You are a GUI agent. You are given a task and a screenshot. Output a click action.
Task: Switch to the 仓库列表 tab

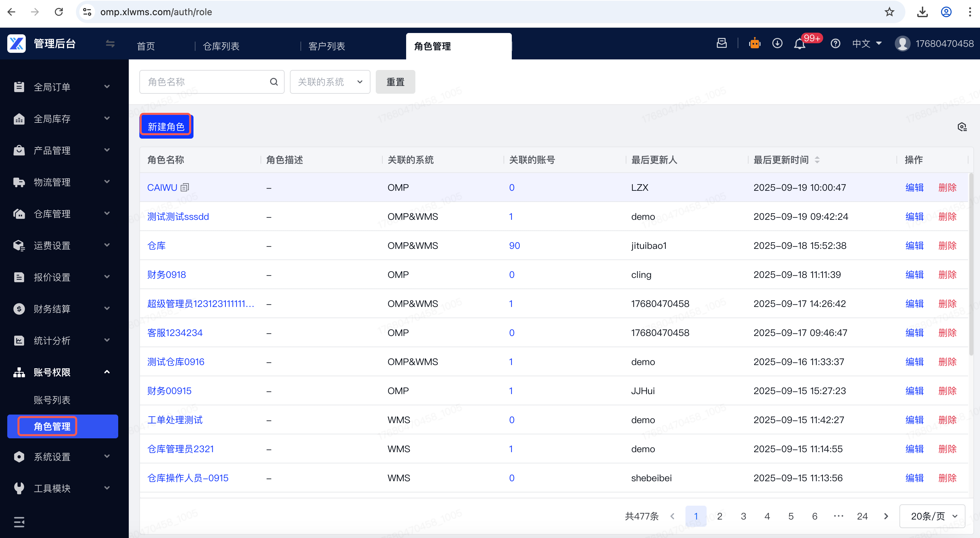(221, 47)
